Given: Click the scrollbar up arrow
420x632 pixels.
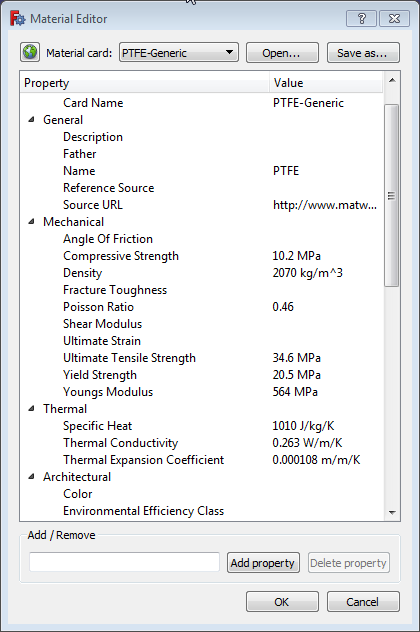Looking at the screenshot, I should [392, 80].
